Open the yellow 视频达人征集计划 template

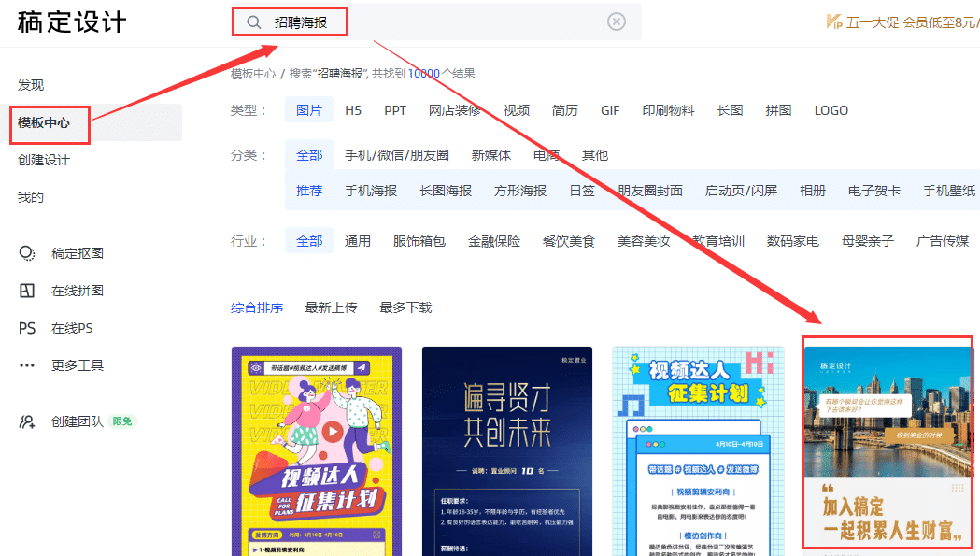(x=317, y=451)
